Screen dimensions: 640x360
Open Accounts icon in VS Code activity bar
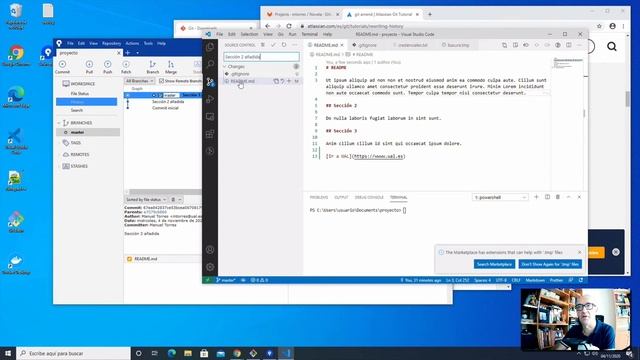click(210, 250)
